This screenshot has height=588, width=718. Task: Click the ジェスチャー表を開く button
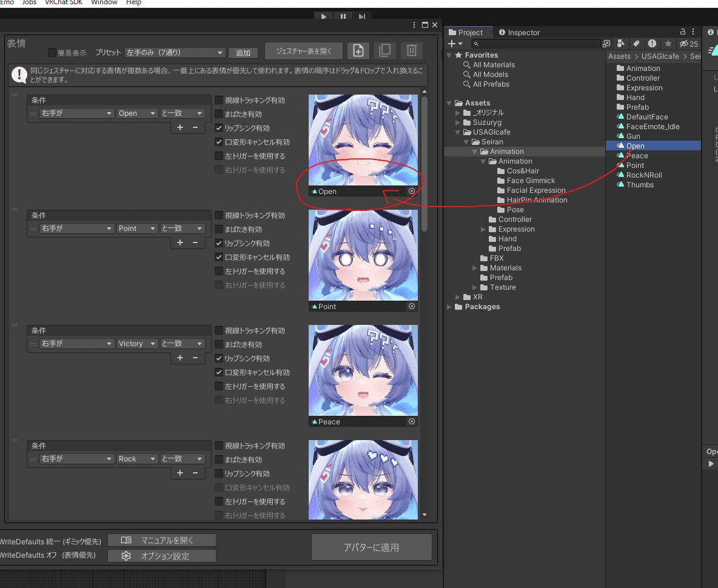[x=304, y=51]
